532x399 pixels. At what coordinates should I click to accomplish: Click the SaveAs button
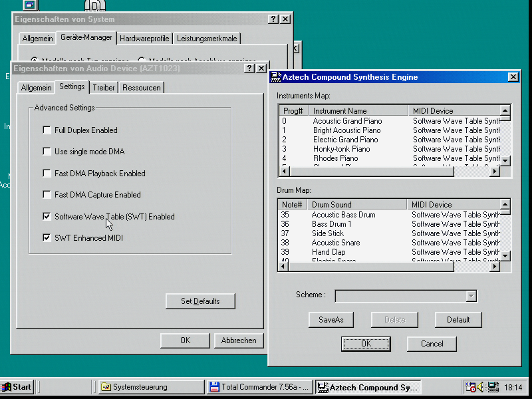[331, 320]
